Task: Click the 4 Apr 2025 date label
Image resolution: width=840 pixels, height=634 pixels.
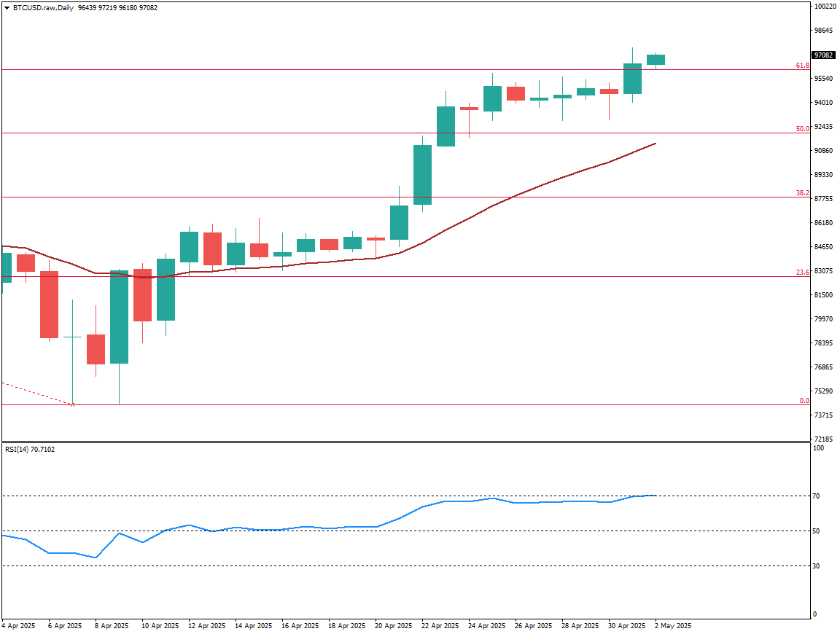Action: point(19,626)
